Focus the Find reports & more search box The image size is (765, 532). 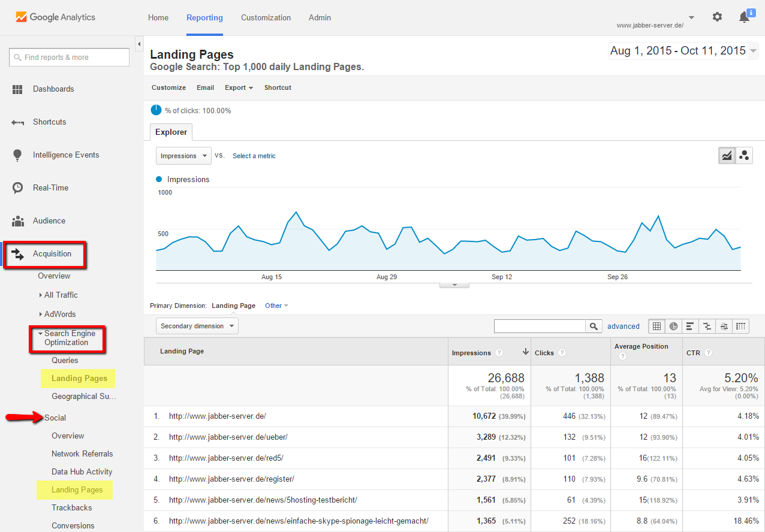70,58
